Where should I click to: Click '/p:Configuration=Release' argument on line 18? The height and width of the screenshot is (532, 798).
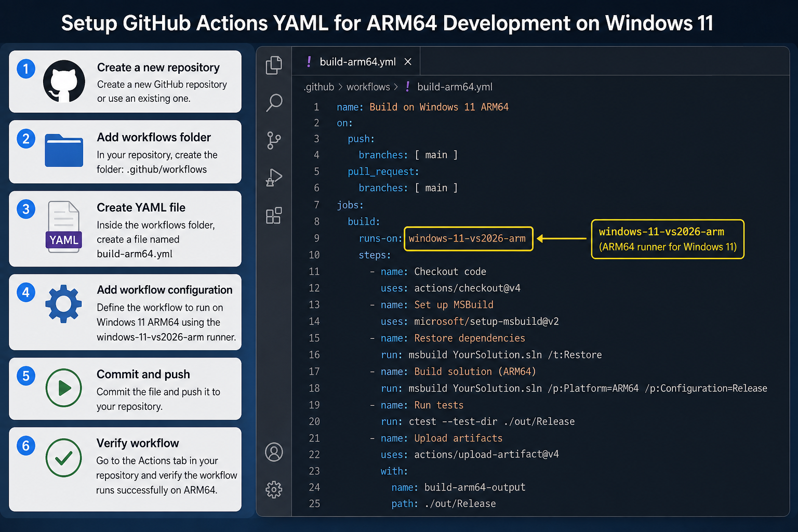coord(706,388)
